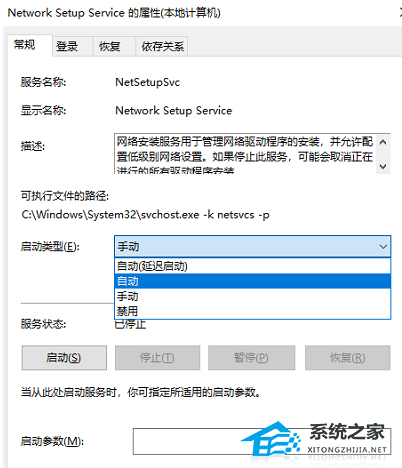Click the 启动参数 input field
This screenshot has width=402, height=468.
262,441
